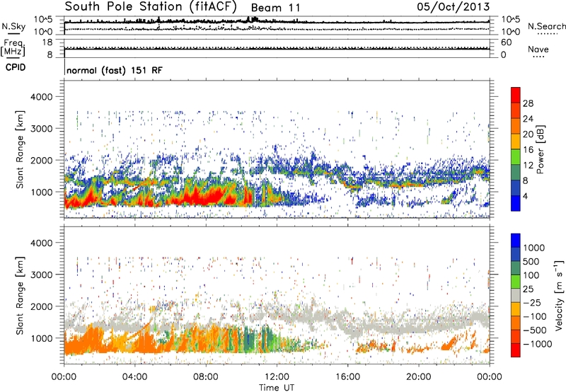
Task: Click the '28' label on Power colorbar
Action: click(x=528, y=103)
